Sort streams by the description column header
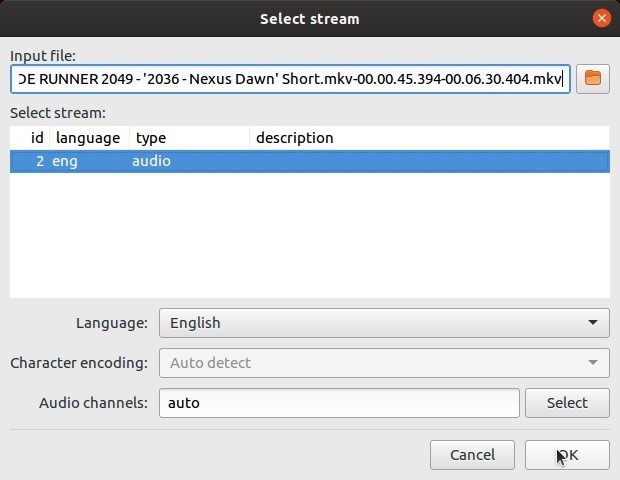The height and width of the screenshot is (480, 620). pyautogui.click(x=429, y=138)
